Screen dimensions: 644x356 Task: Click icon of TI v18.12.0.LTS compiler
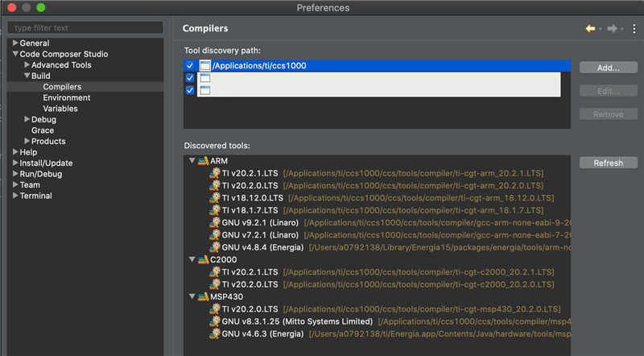pyautogui.click(x=215, y=197)
